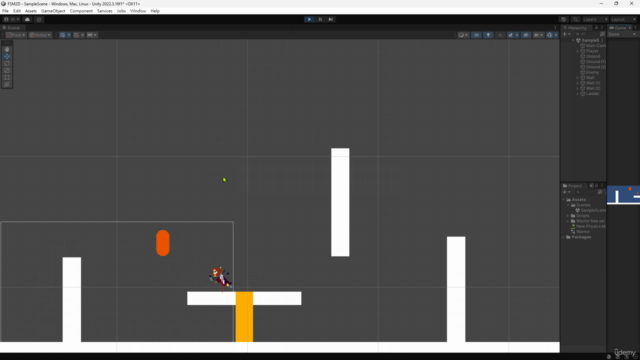
Task: Select the Scripts folder in Project
Action: (580, 216)
